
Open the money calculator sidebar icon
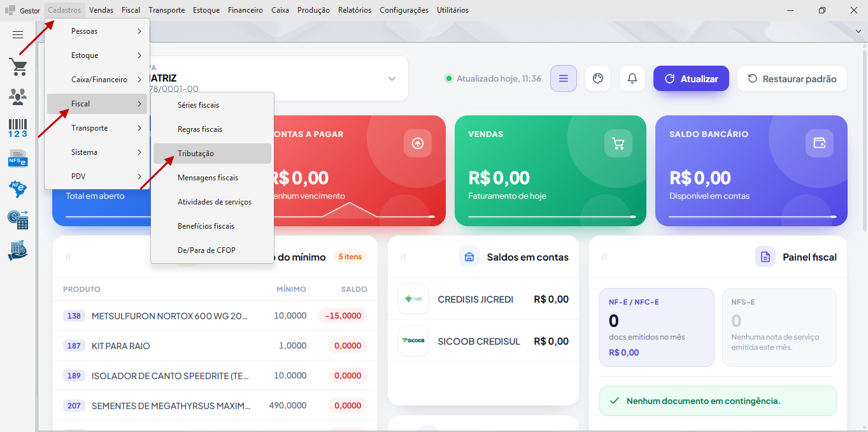coord(18,219)
